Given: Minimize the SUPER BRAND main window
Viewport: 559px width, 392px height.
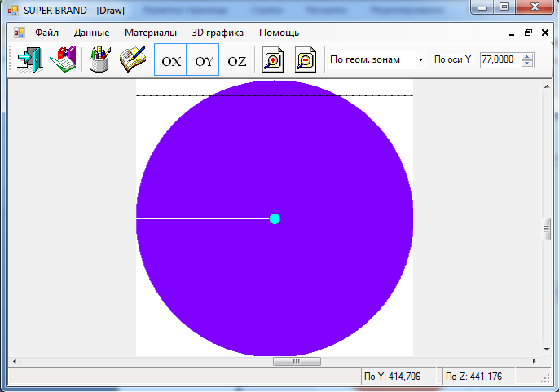Looking at the screenshot, I should click(x=482, y=7).
